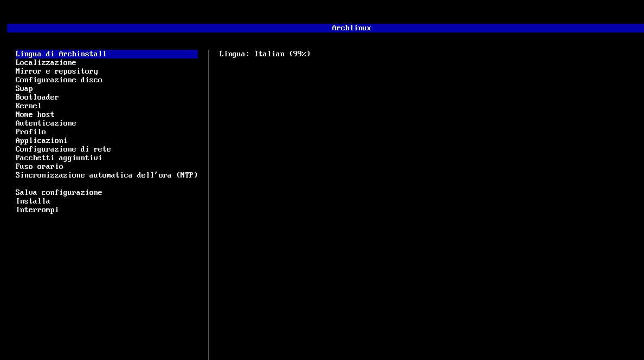Choose the Applicazioni entry
The image size is (644, 360).
(x=41, y=140)
